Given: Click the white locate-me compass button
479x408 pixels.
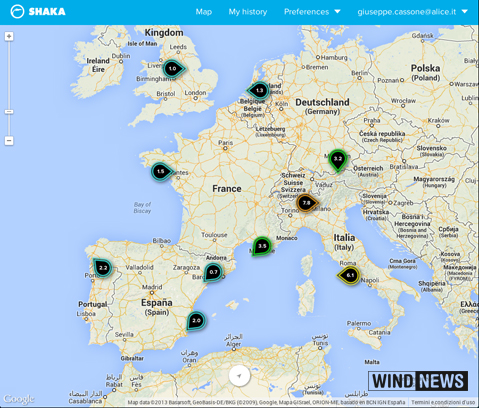Looking at the screenshot, I should click(239, 375).
